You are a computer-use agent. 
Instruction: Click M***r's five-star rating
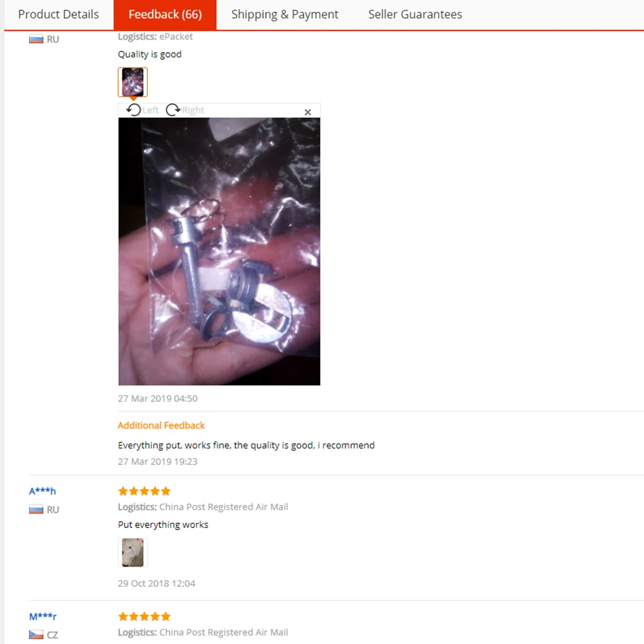click(144, 616)
